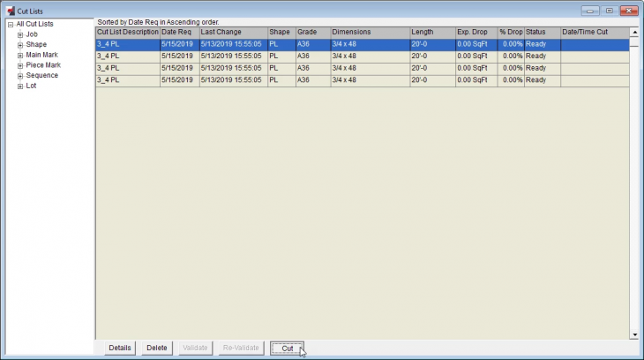Click the Cut button
Viewport: 644px width, 360px height.
pyautogui.click(x=287, y=348)
